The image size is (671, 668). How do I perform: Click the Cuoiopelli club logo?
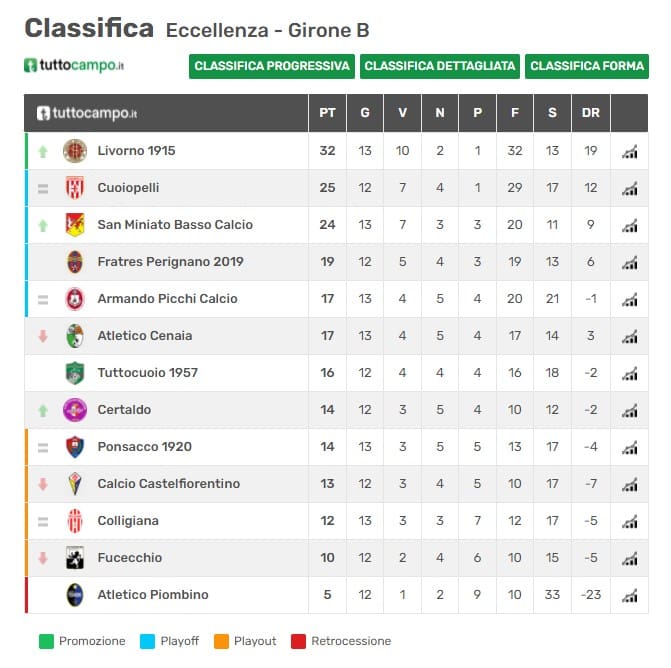(75, 188)
